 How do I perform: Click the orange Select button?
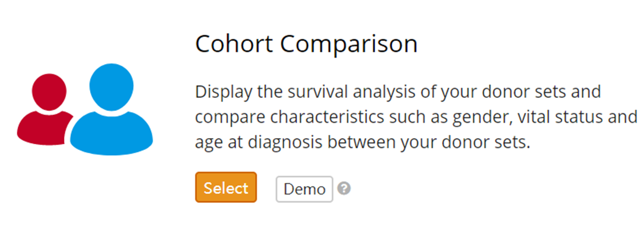coord(226,188)
